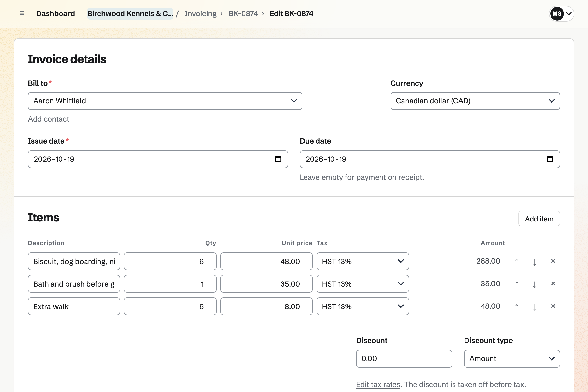This screenshot has width=588, height=392.
Task: Remove the Biscuit dog boarding item
Action: pos(553,261)
